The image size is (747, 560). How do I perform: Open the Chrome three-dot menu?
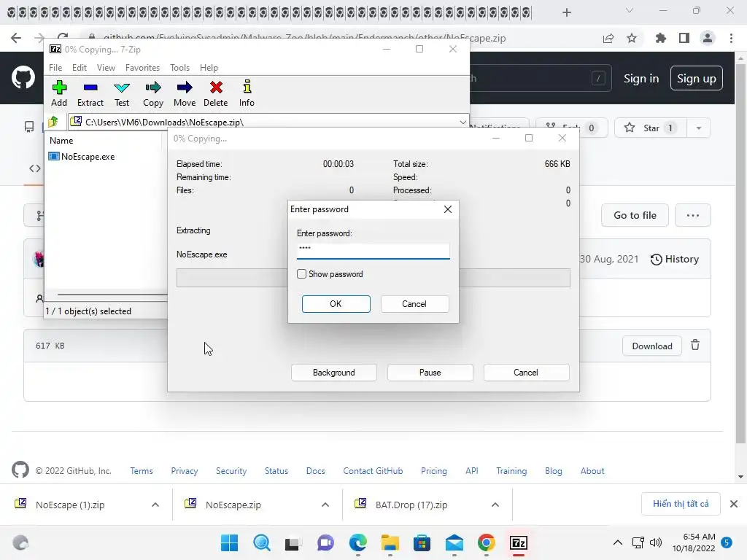pos(731,38)
